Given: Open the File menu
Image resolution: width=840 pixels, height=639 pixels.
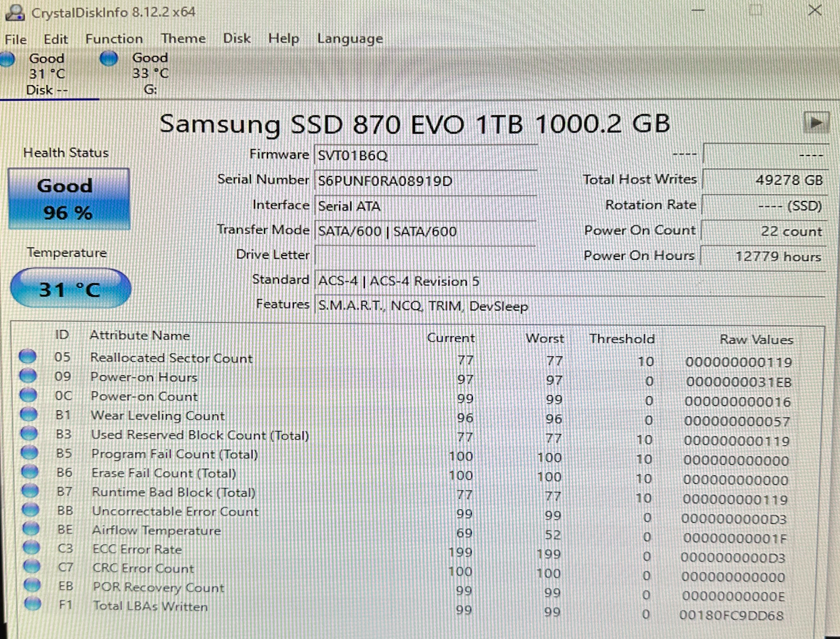Looking at the screenshot, I should click(16, 40).
